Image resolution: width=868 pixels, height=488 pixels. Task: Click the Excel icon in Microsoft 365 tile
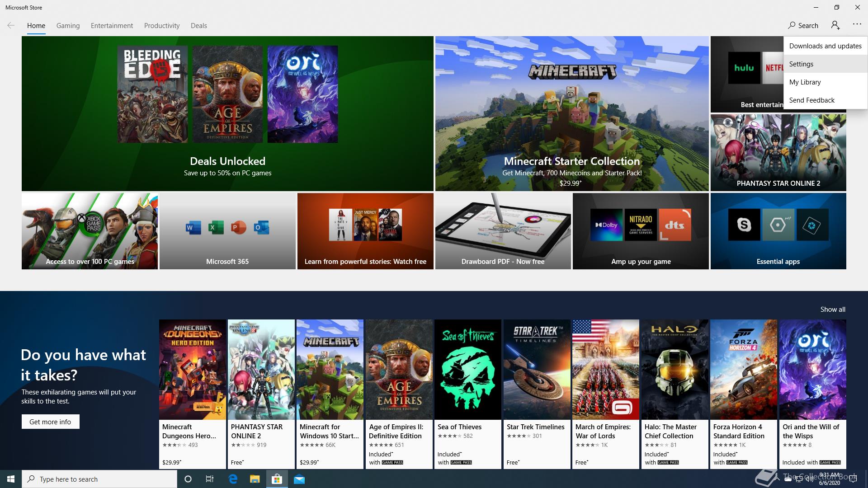point(216,227)
